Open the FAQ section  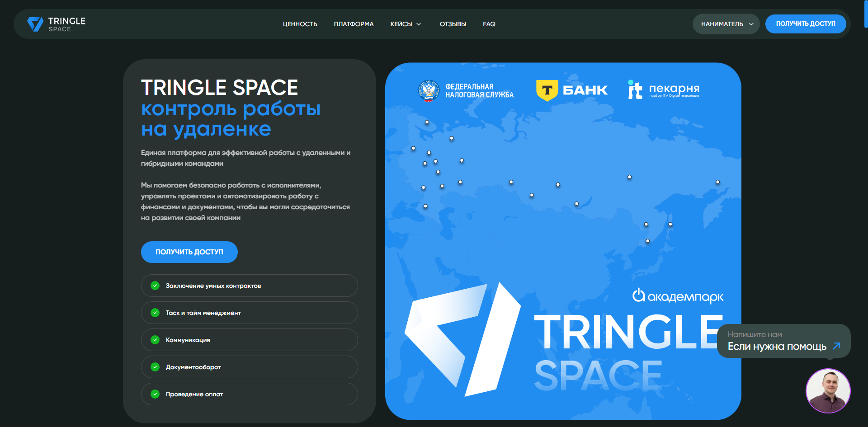coord(489,24)
